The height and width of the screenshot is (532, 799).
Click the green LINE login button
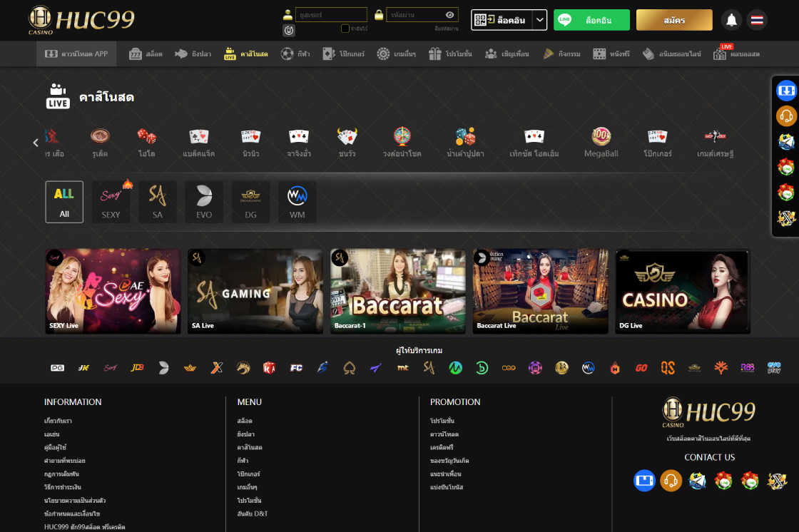591,21
